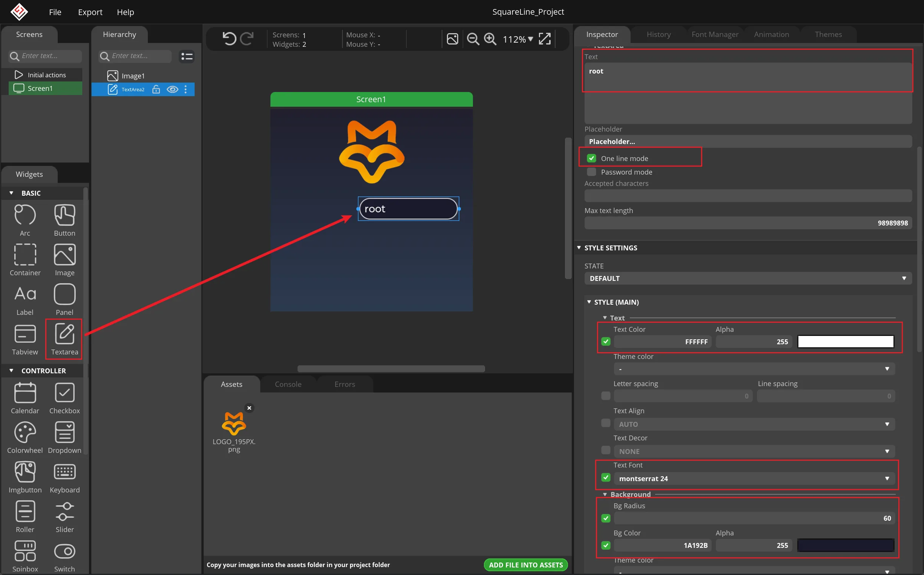Open the Console tab
The height and width of the screenshot is (575, 924).
288,385
